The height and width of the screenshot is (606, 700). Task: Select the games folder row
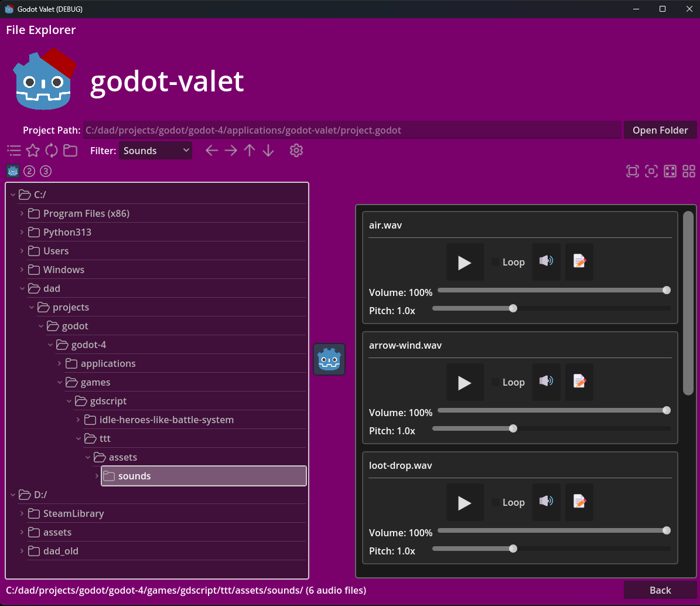point(185,382)
